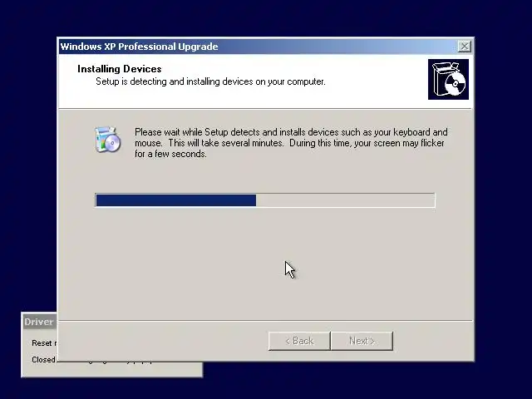
Task: Click the 'Closed' line in the Driver window
Action: click(x=43, y=360)
